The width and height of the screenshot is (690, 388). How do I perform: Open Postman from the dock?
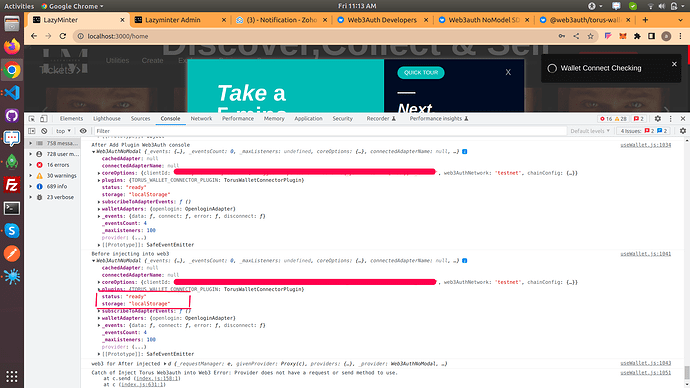click(x=12, y=254)
